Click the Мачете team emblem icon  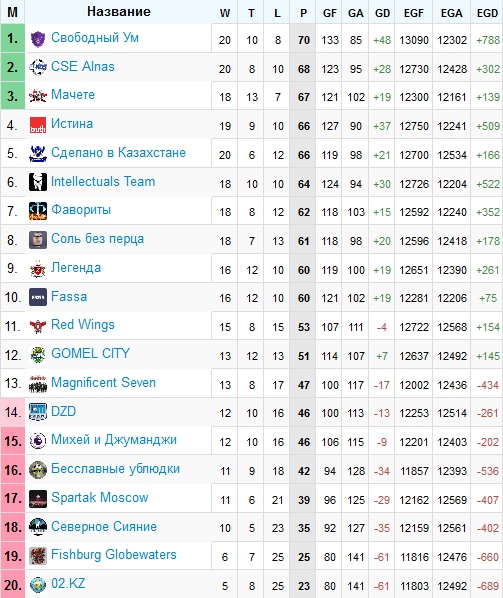tap(38, 96)
